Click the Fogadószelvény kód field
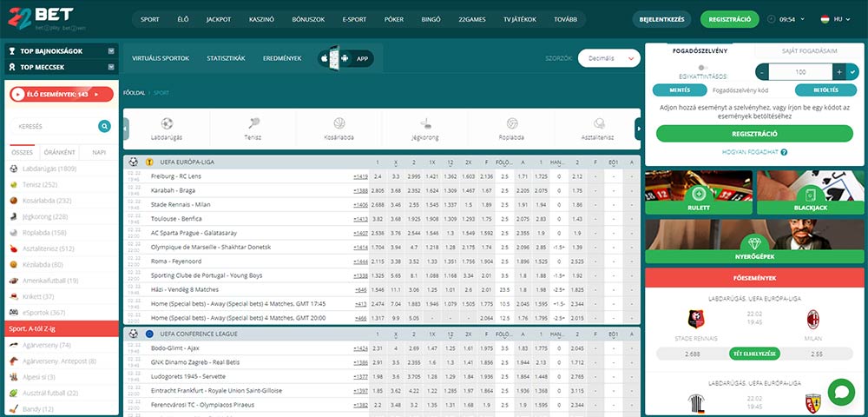Screen dimensions: 868x417 tap(751, 90)
